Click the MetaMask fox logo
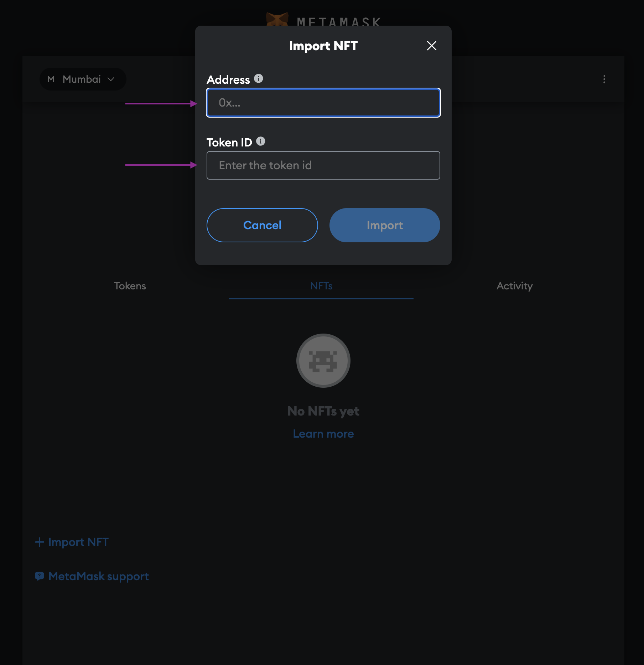The height and width of the screenshot is (665, 644). tap(277, 19)
